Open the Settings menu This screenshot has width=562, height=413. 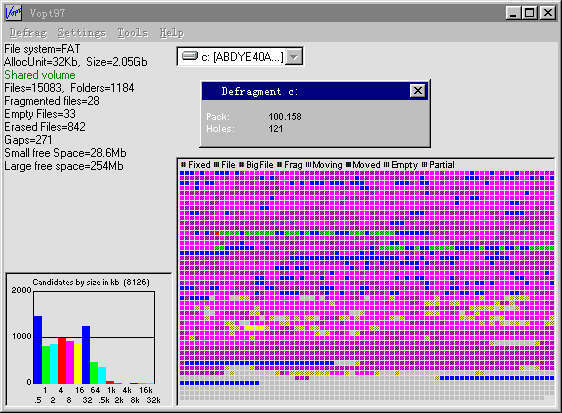coord(81,33)
